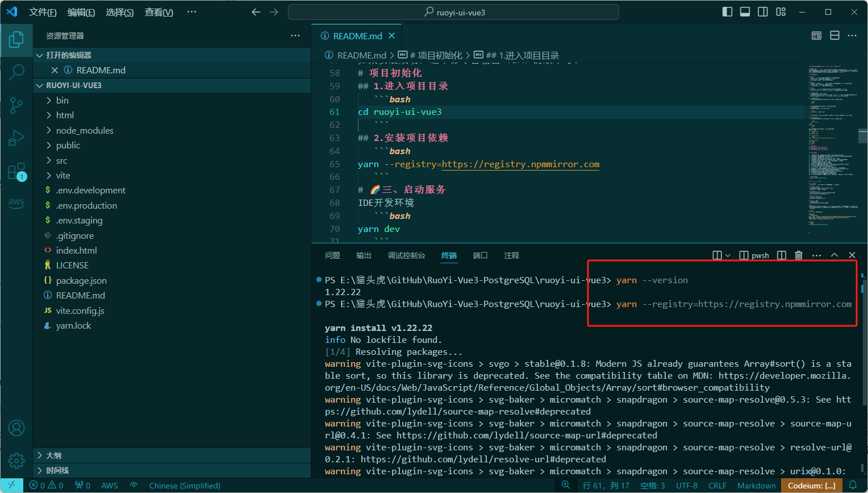Click the registry.npmmirror.com link in editor
This screenshot has width=868, height=493.
520,164
